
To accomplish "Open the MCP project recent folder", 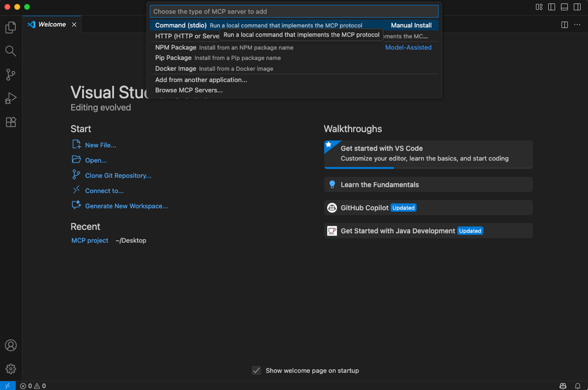I will (90, 240).
